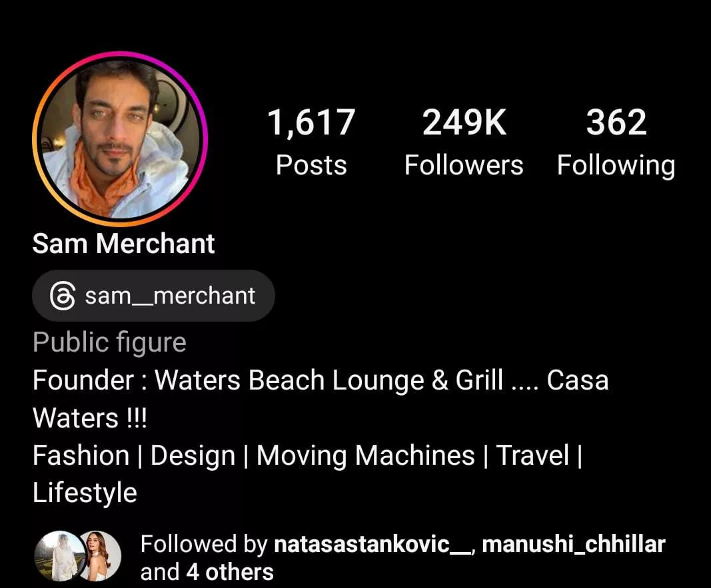This screenshot has height=588, width=711.
Task: Open the 362 Following list
Action: [616, 141]
